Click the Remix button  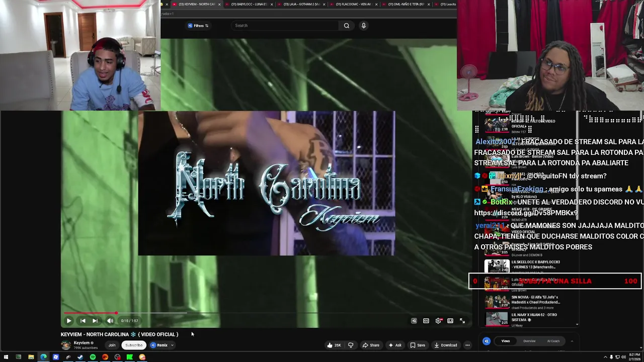(159, 345)
